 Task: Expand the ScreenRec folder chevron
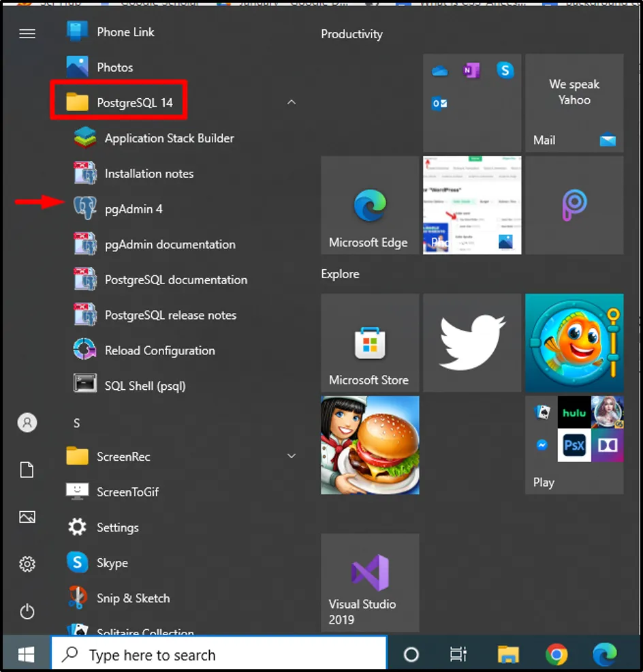click(292, 456)
